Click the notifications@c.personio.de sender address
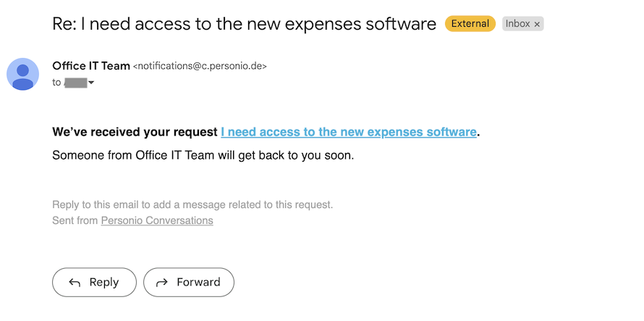 (200, 66)
